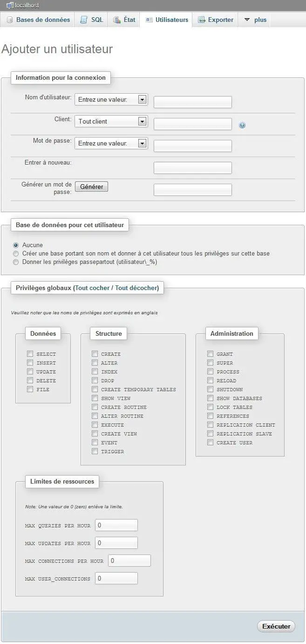Switch to the Exporter tab

click(215, 20)
